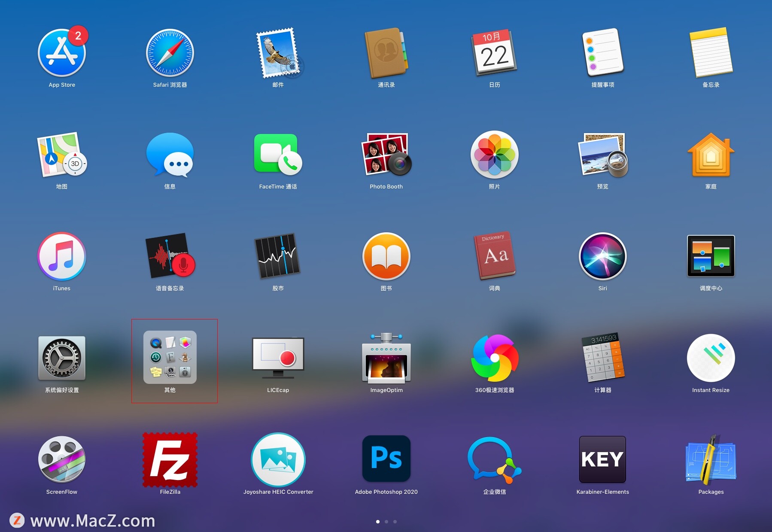
Task: Launch 信息 Messages
Action: coord(170,155)
